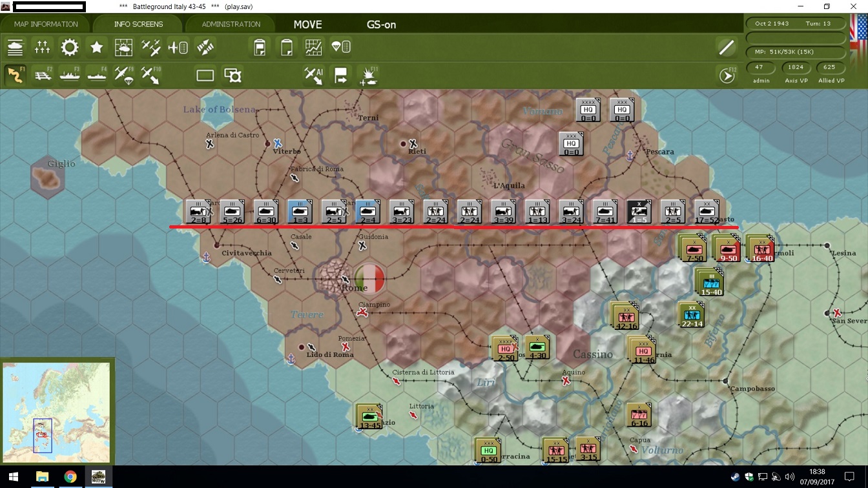This screenshot has height=488, width=868.
Task: Open the Order of Battle screen icon
Action: tap(15, 47)
